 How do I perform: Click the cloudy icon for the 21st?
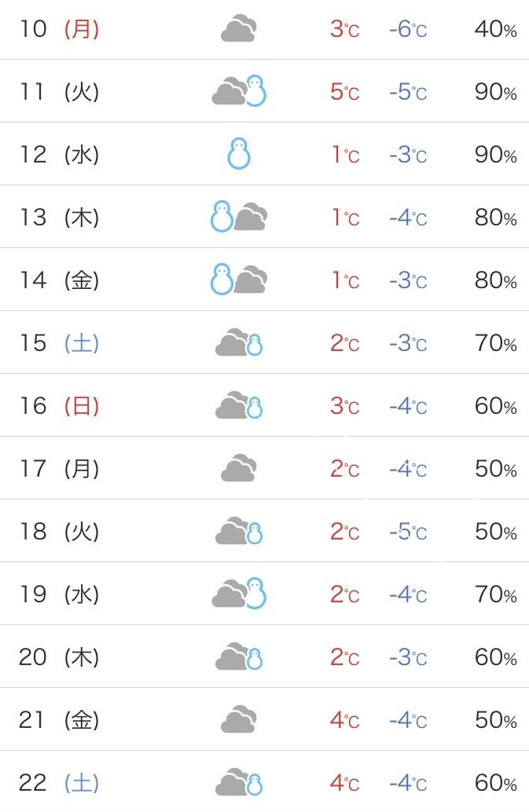[x=238, y=719]
